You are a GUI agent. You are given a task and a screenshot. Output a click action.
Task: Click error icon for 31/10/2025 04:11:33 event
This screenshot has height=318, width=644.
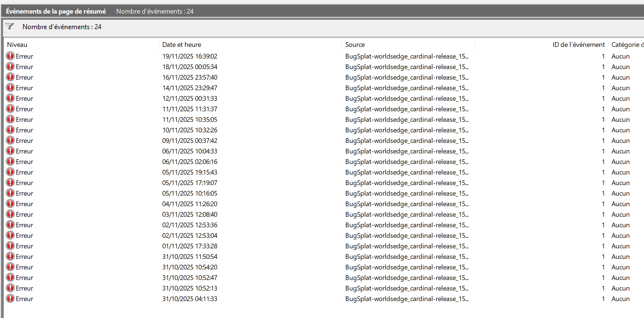click(x=10, y=299)
